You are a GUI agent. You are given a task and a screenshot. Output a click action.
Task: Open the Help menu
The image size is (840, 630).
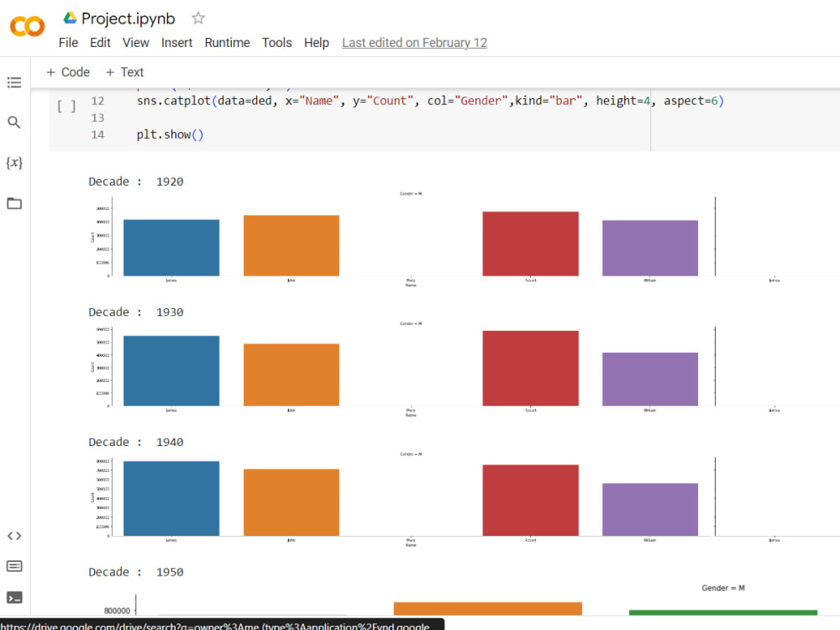pos(317,42)
